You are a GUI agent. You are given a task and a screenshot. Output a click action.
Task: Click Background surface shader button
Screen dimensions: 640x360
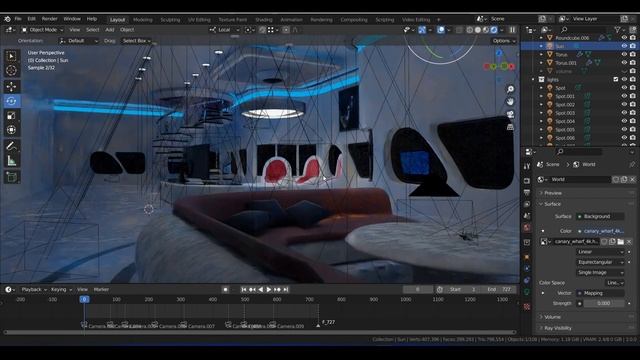[x=600, y=216]
